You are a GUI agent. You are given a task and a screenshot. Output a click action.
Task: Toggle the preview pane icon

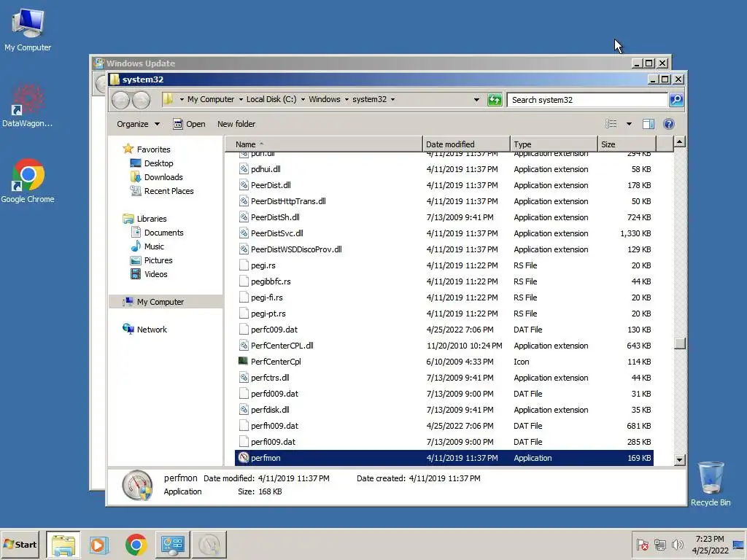(649, 124)
